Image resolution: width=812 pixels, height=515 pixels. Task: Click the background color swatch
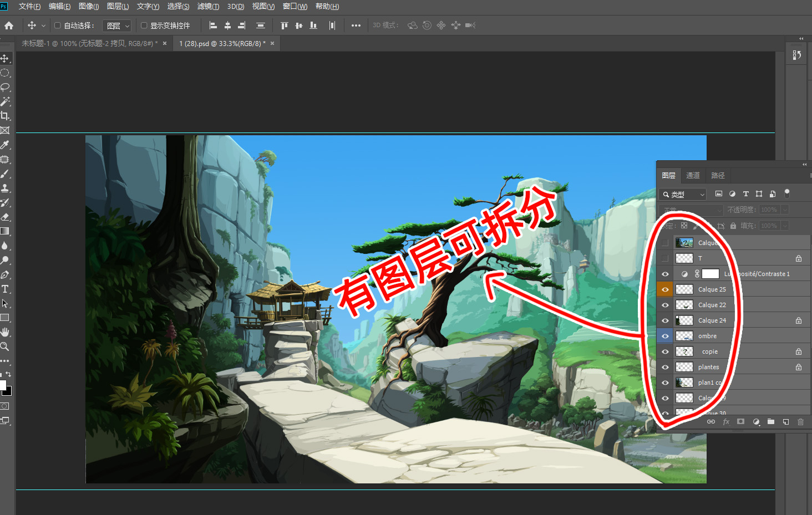(x=8, y=391)
